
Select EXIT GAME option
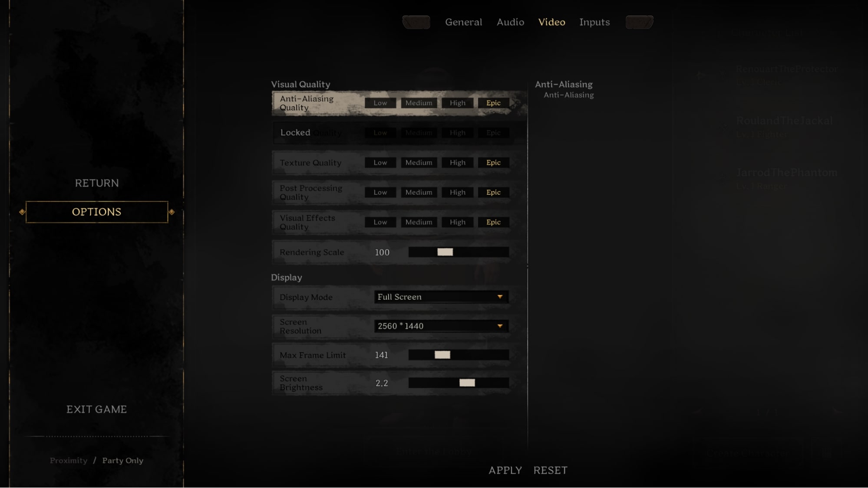(96, 409)
